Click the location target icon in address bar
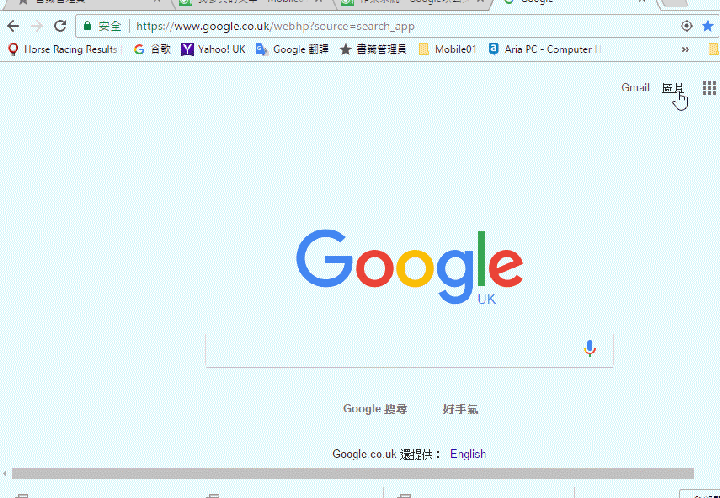720x498 pixels. coord(686,26)
